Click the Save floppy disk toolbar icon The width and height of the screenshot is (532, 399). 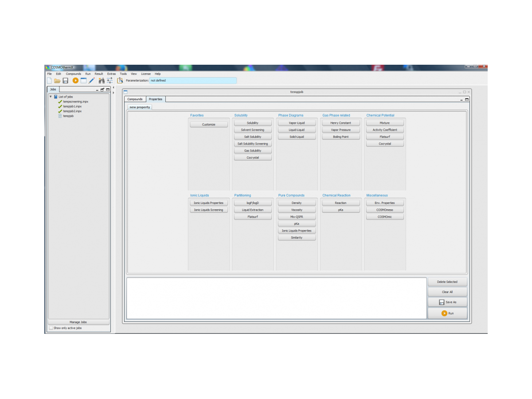[x=65, y=81]
